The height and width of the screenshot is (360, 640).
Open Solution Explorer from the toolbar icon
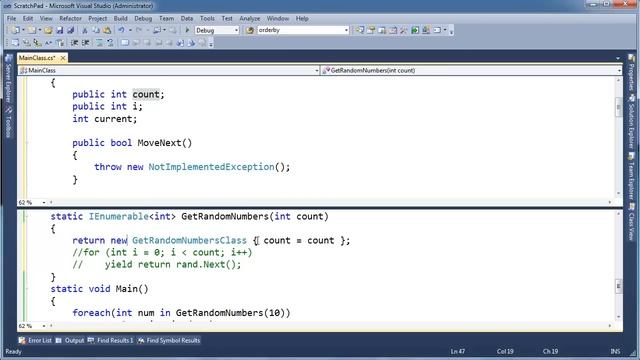(x=360, y=30)
